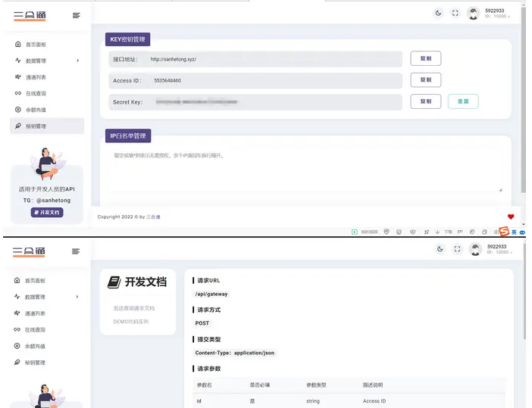Toggle dark mode moon icon on the 开发文档 page

(440, 249)
